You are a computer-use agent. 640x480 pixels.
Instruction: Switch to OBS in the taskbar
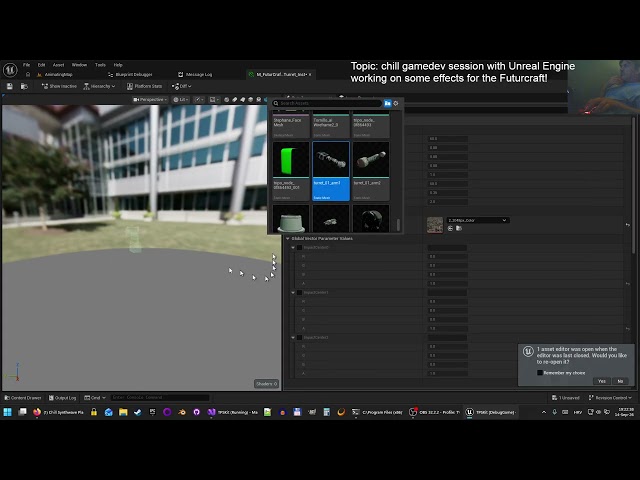point(434,412)
